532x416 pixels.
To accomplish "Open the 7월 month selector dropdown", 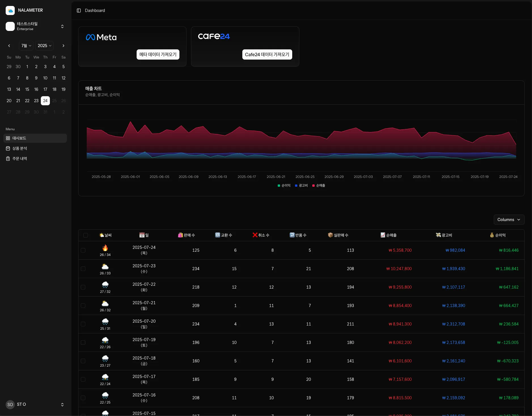I will coord(26,46).
